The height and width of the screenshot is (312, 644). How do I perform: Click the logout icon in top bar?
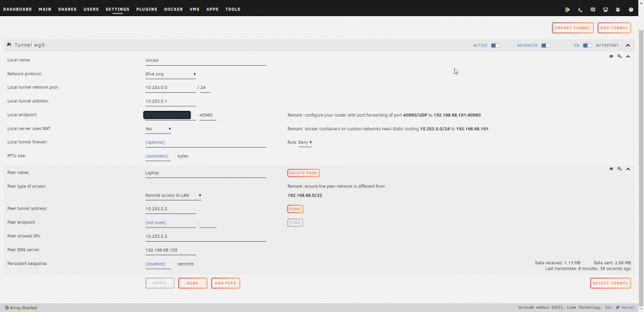click(567, 10)
